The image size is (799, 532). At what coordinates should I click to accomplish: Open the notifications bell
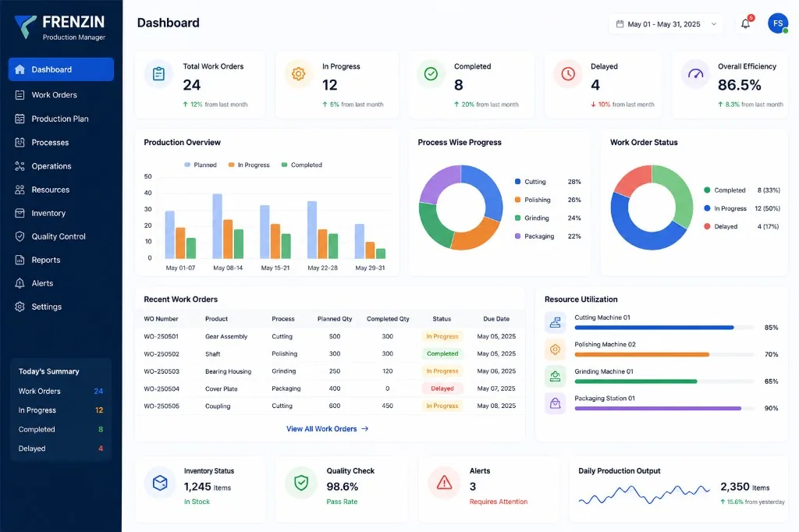click(x=745, y=23)
